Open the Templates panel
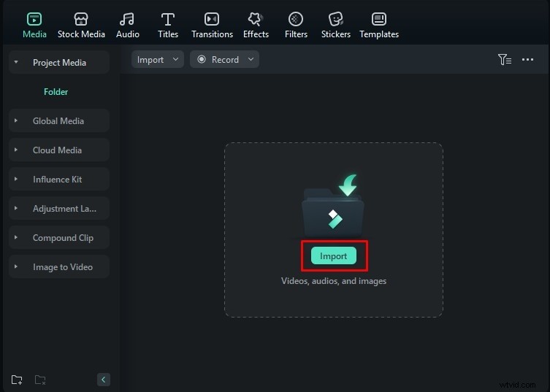This screenshot has height=392, width=550. (379, 20)
